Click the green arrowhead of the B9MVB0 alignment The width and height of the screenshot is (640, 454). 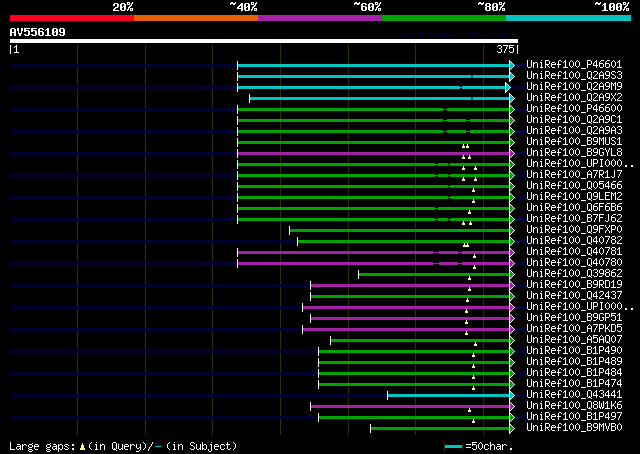click(512, 428)
